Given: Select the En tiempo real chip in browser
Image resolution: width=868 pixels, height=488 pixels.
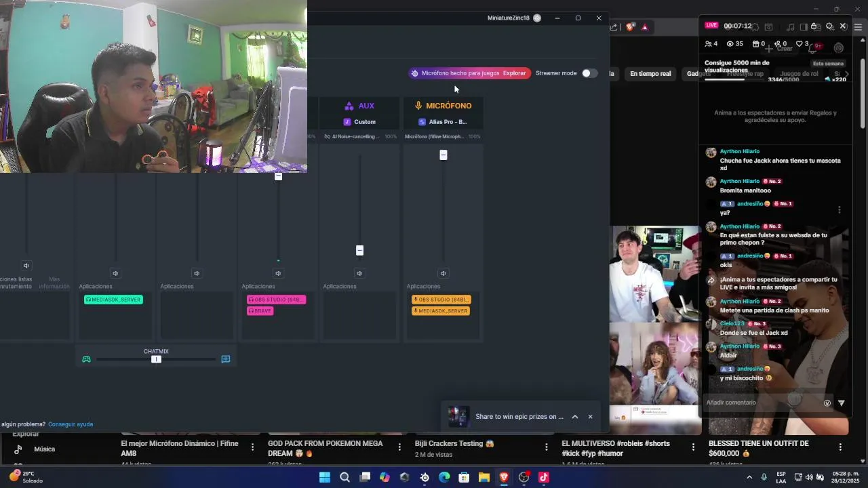Looking at the screenshot, I should (x=650, y=74).
